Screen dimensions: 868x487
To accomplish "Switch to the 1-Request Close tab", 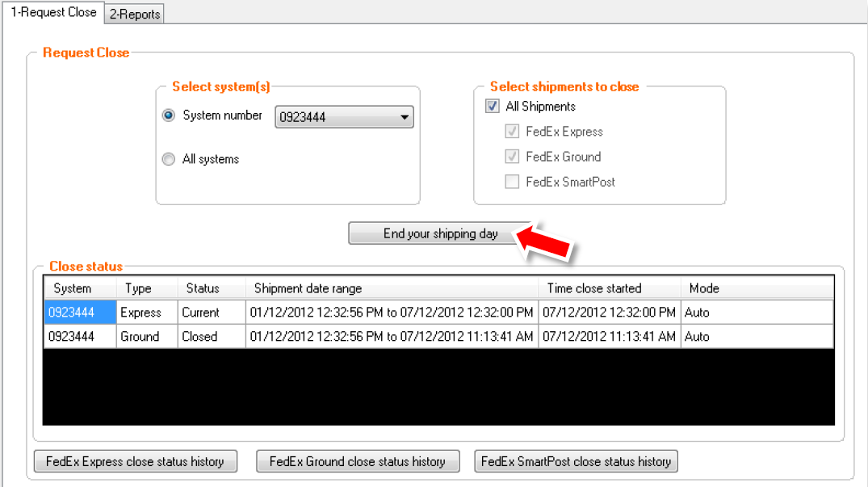I will tap(54, 12).
